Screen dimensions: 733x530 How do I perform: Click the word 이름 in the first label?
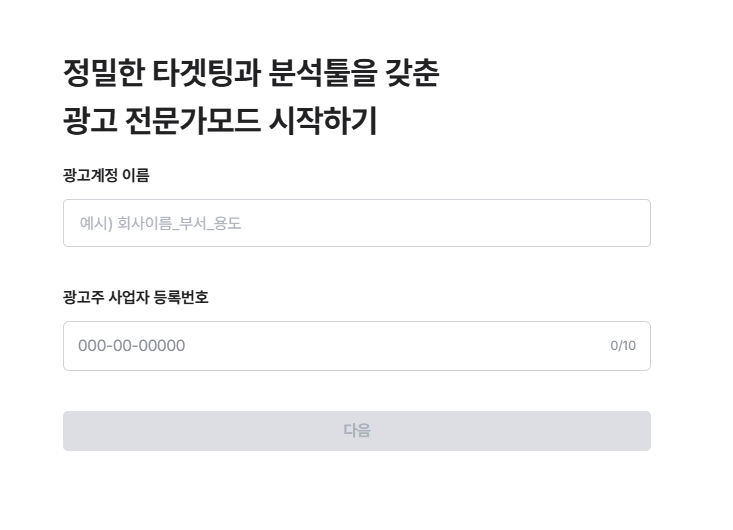[136, 175]
